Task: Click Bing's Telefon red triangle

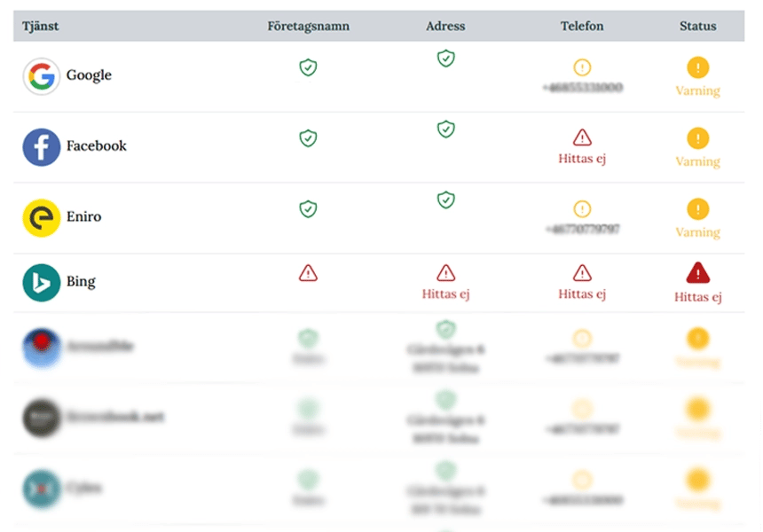Action: coord(582,273)
